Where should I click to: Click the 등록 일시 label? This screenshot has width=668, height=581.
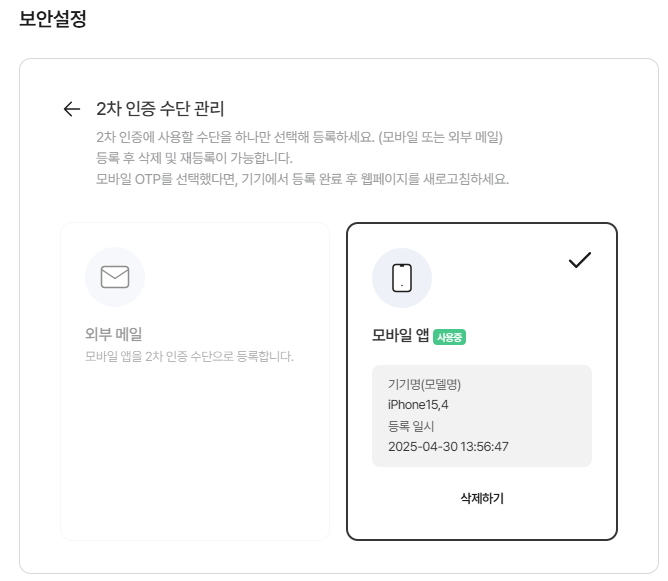pos(411,425)
